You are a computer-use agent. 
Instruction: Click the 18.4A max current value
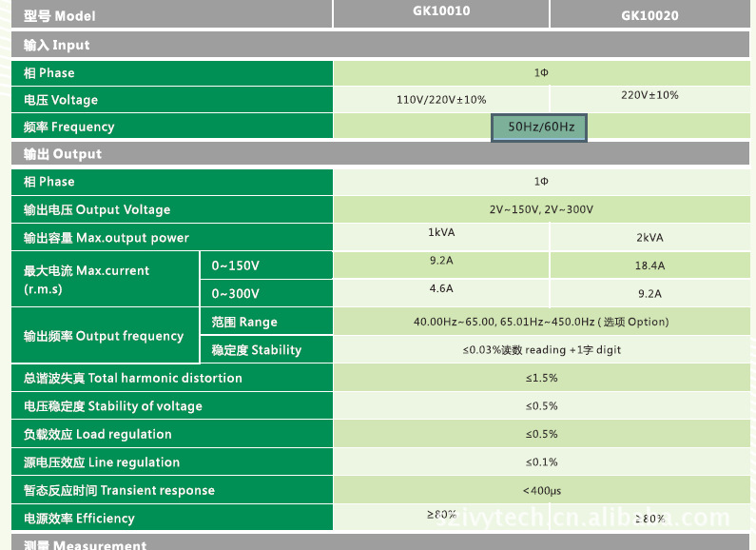click(649, 265)
